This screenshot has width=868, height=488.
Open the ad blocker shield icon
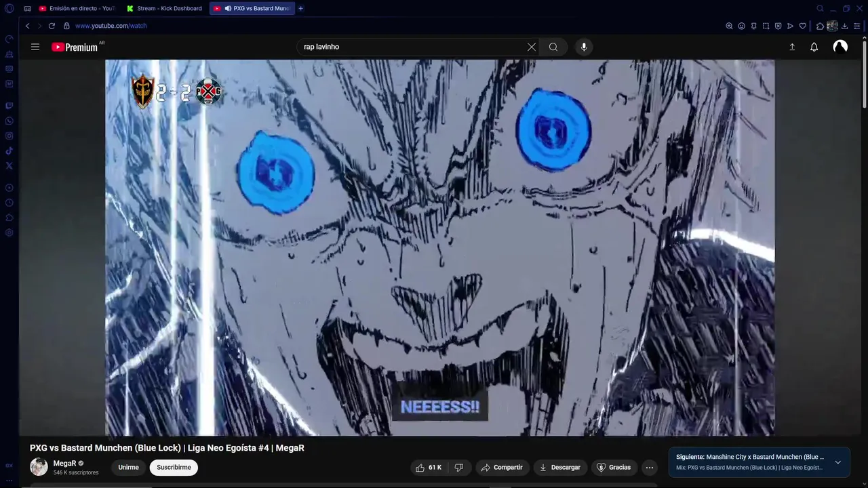[778, 26]
